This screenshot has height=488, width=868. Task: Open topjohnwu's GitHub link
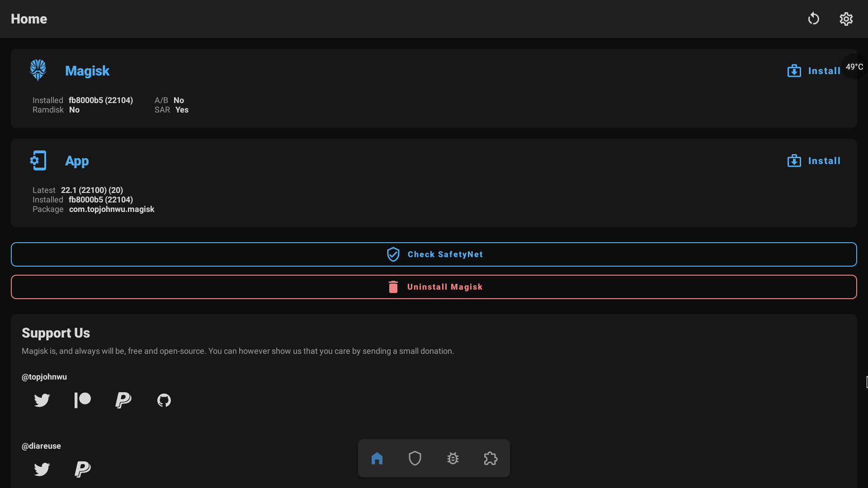pyautogui.click(x=164, y=400)
